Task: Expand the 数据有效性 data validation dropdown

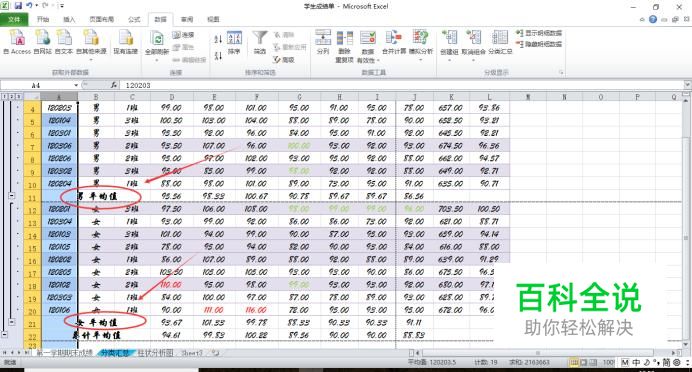Action: (367, 60)
